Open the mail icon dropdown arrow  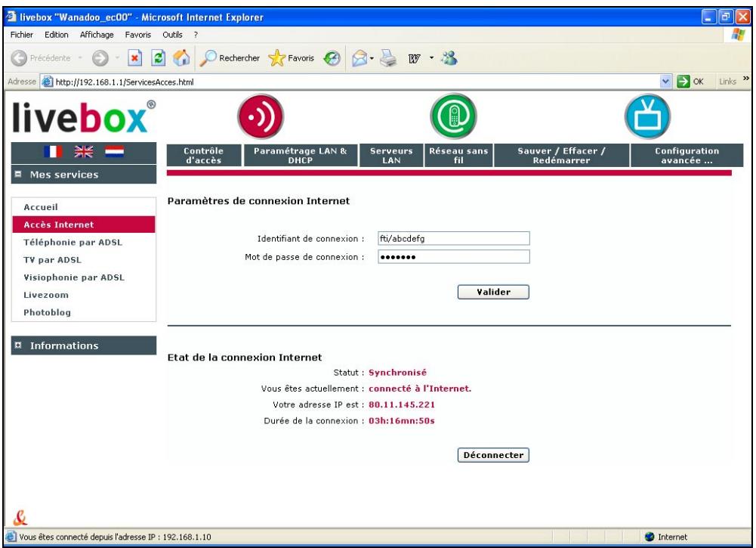pyautogui.click(x=372, y=59)
